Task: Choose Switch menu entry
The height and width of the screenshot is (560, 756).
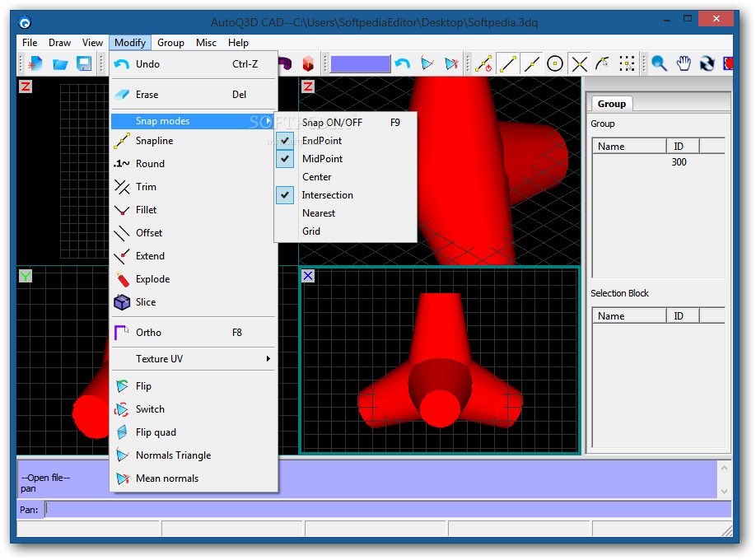Action: pyautogui.click(x=194, y=409)
